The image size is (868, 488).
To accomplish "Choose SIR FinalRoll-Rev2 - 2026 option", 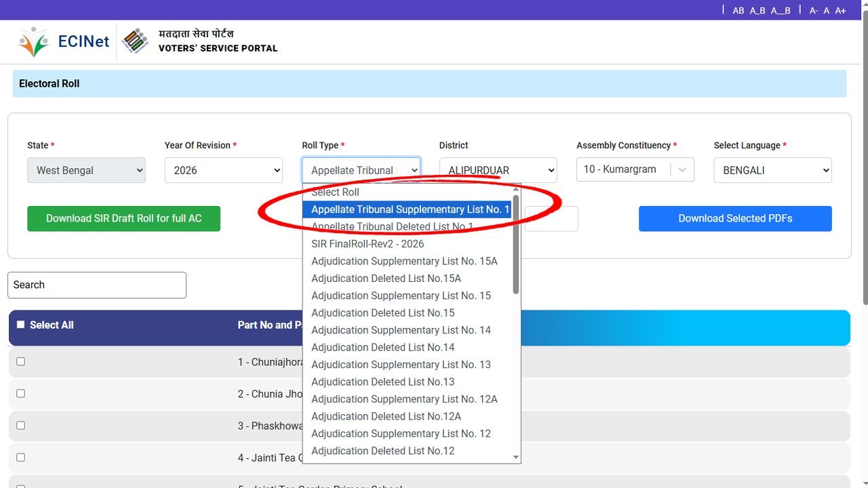I will 368,244.
